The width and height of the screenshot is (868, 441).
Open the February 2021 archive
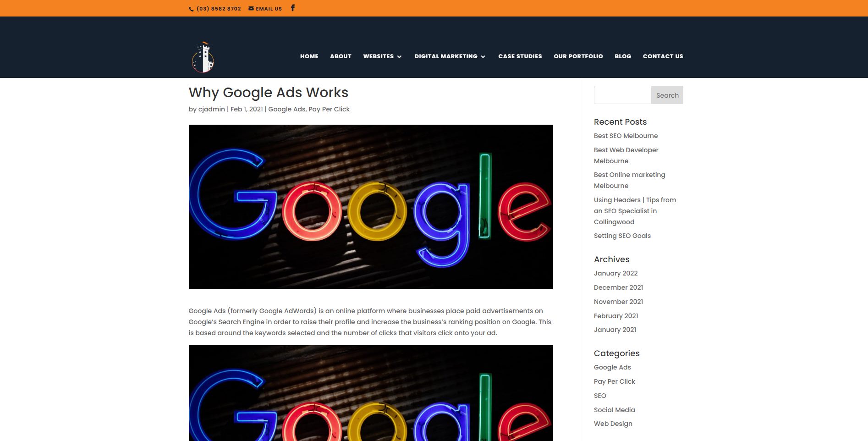pos(616,316)
